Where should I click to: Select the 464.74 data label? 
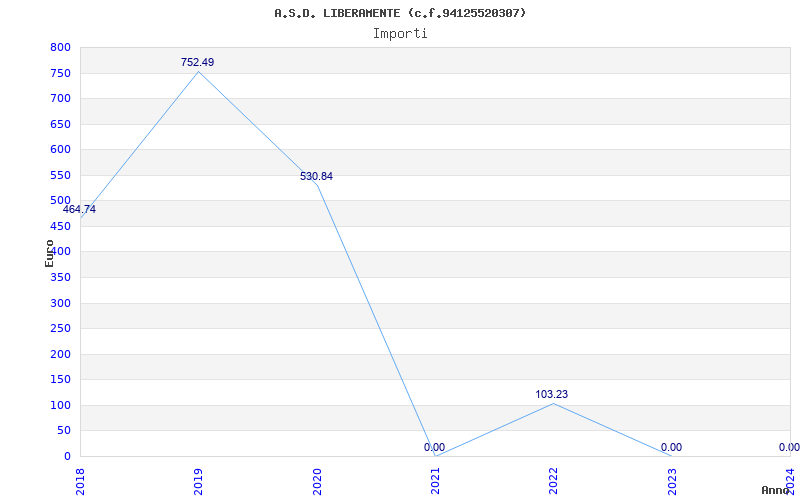[79, 209]
